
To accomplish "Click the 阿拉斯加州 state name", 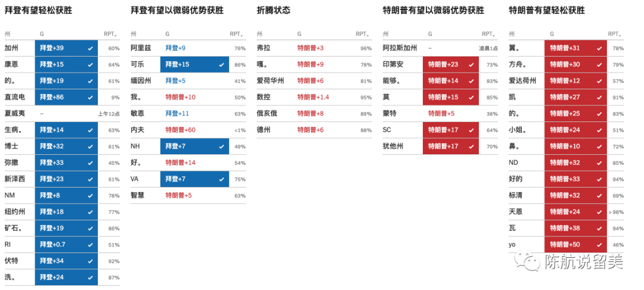I will pos(400,48).
